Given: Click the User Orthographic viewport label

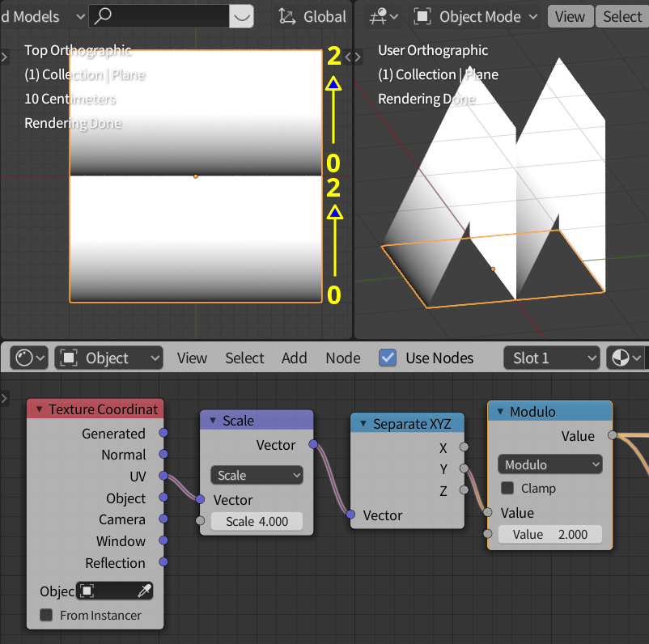Looking at the screenshot, I should pos(433,50).
